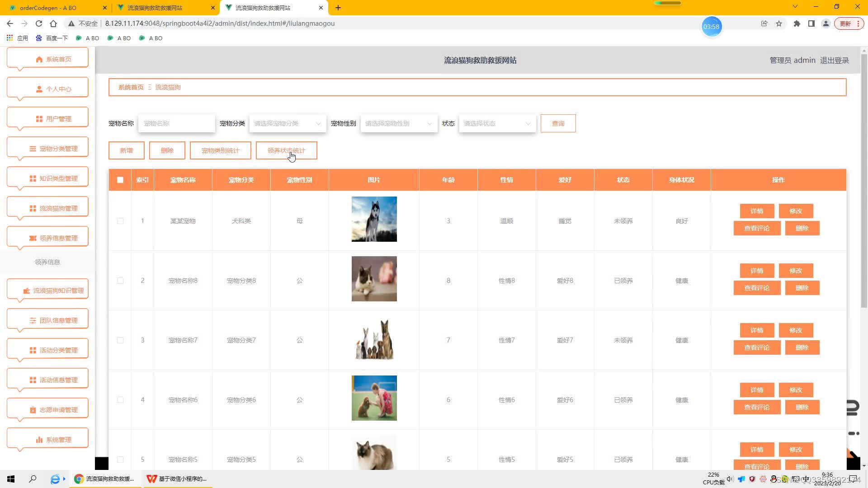Click the page vertical scrollbar

click(864, 181)
